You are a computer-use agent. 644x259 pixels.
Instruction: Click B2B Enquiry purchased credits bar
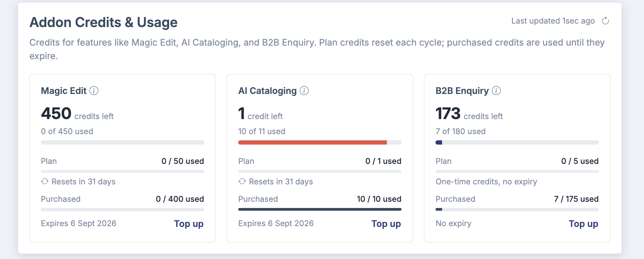click(x=517, y=210)
